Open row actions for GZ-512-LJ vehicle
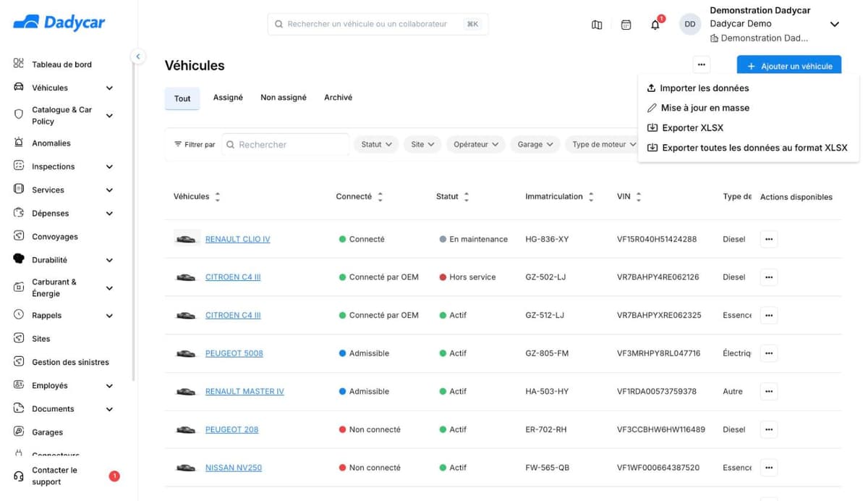 769,315
